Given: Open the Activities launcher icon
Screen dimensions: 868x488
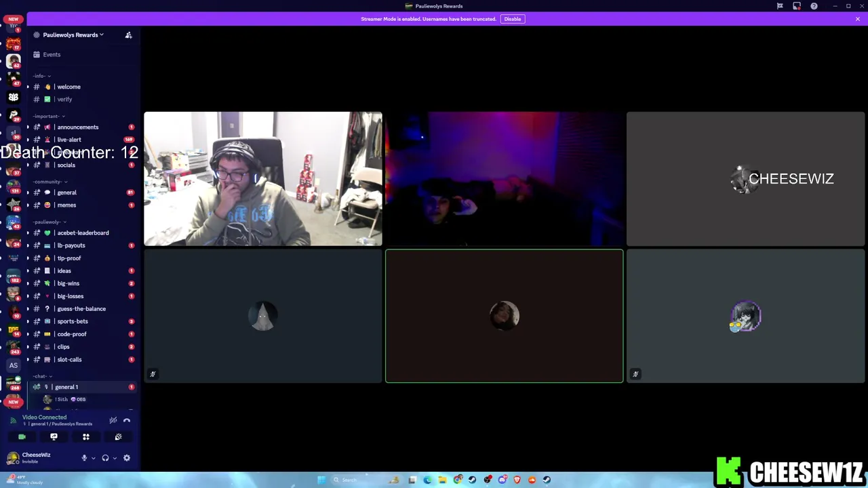Looking at the screenshot, I should click(86, 437).
